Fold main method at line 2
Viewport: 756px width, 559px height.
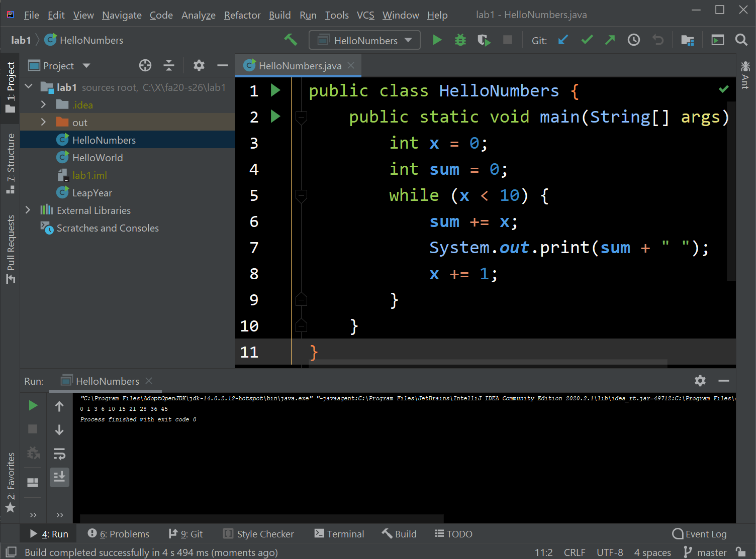301,117
